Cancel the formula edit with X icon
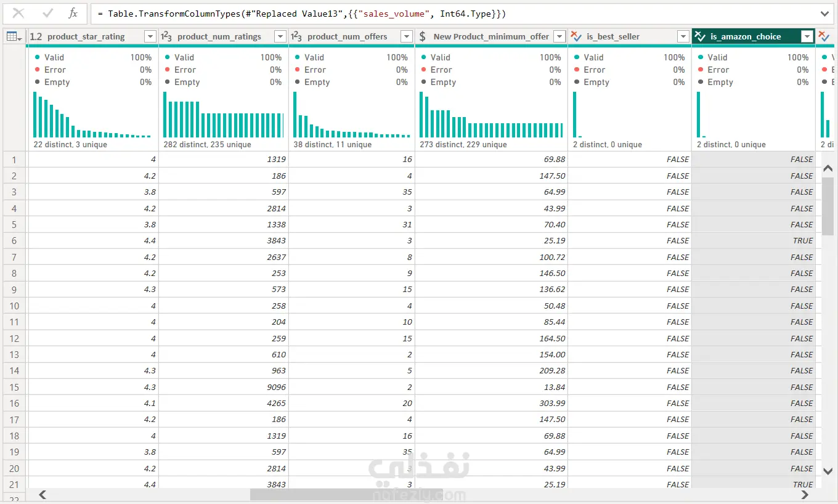Viewport: 838px width, 504px height. [18, 13]
